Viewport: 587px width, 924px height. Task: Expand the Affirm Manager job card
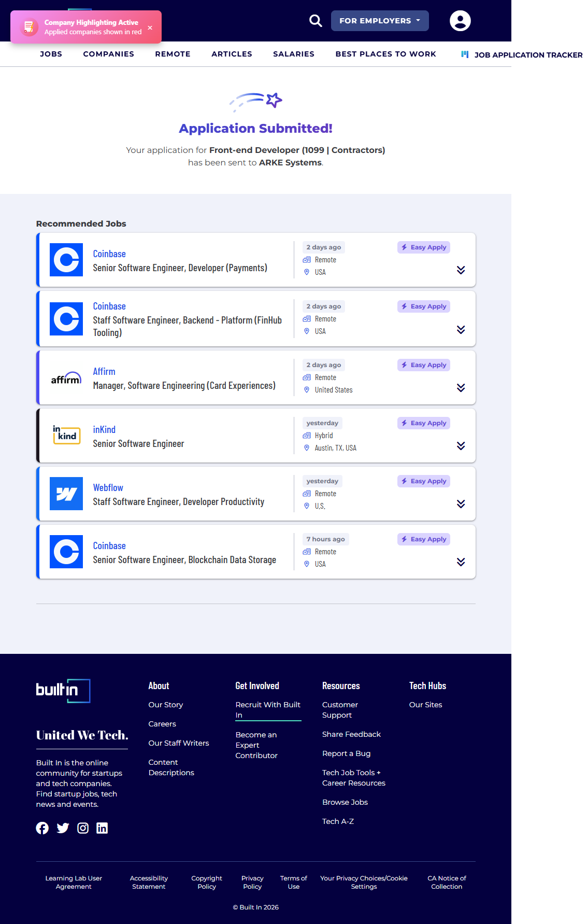(461, 388)
